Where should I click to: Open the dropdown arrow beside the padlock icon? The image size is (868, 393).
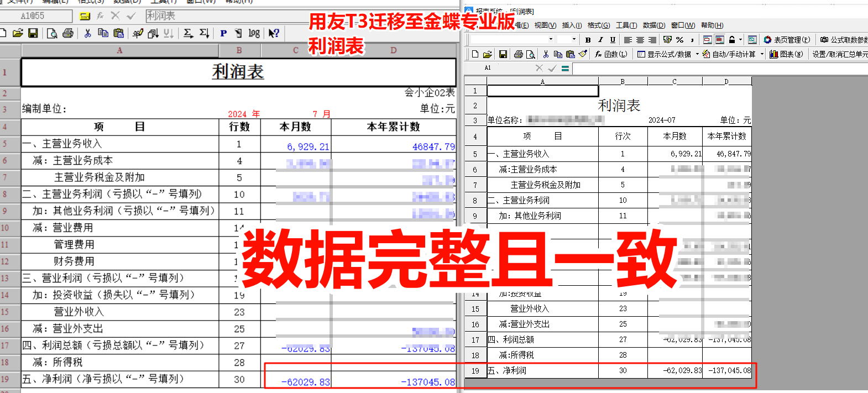click(740, 40)
